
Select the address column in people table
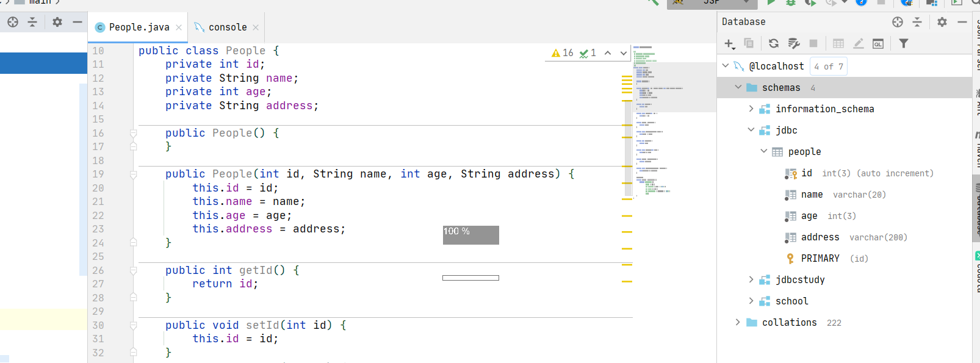point(820,237)
